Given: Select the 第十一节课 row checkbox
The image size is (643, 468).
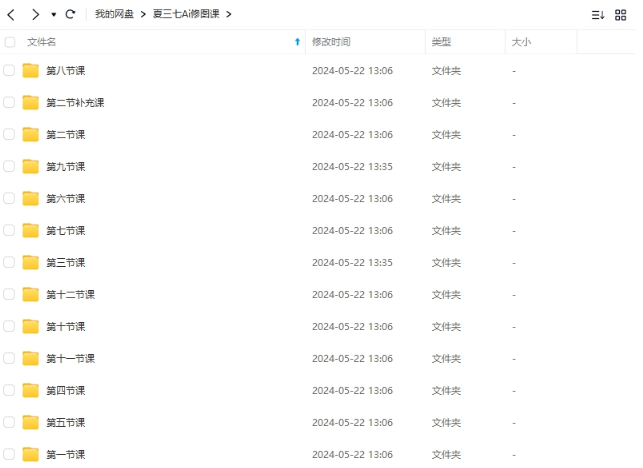Looking at the screenshot, I should click(9, 358).
